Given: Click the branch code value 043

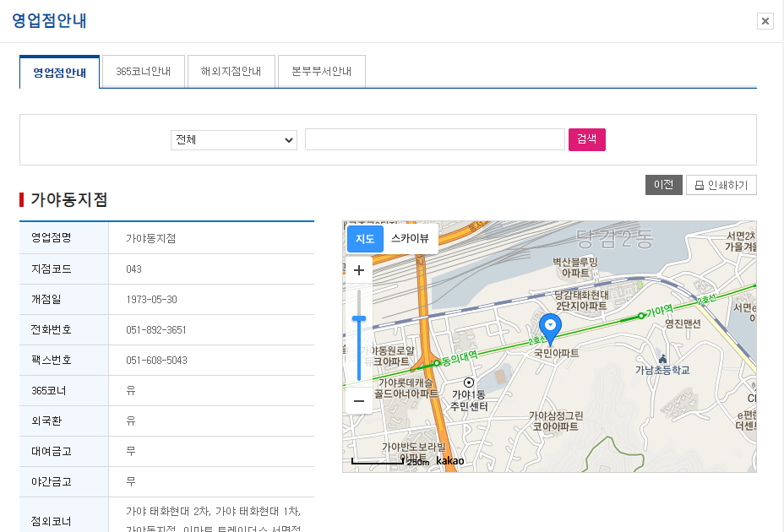Looking at the screenshot, I should pos(133,269).
